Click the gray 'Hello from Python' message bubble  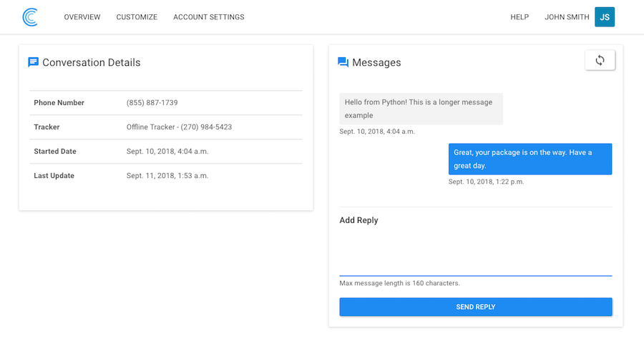tap(421, 109)
